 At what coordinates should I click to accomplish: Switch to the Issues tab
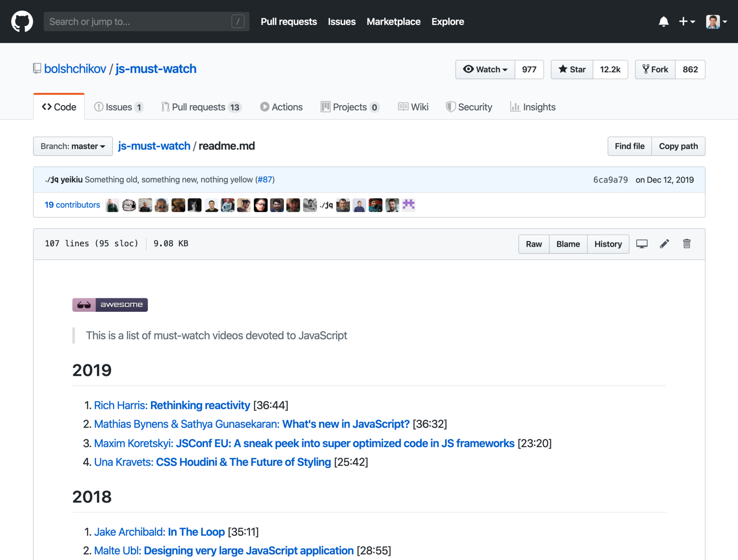point(119,107)
